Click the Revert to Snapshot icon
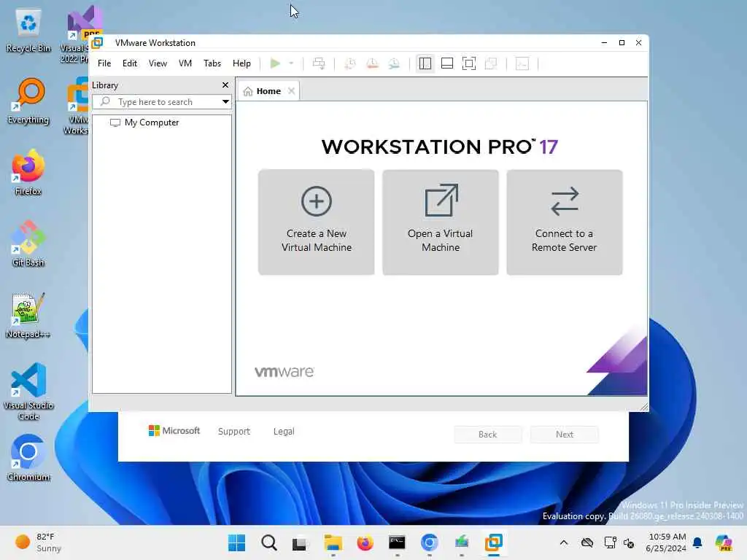Image resolution: width=747 pixels, height=560 pixels. (x=372, y=63)
